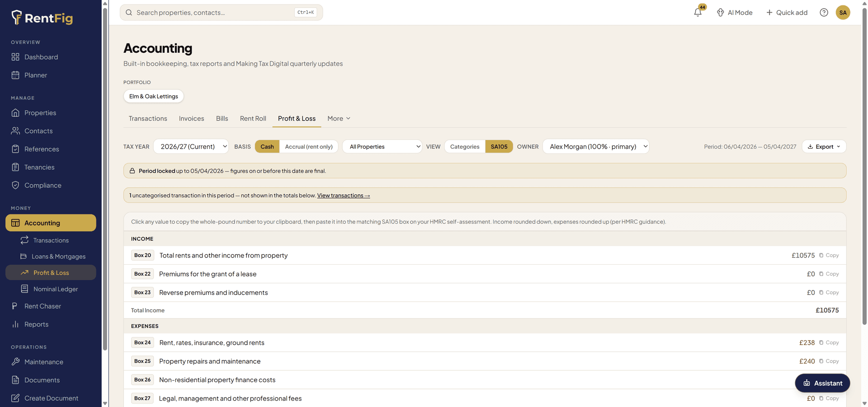Click the sidebar Transactions arrows icon
Viewport: 868px width, 407px height.
pyautogui.click(x=24, y=240)
